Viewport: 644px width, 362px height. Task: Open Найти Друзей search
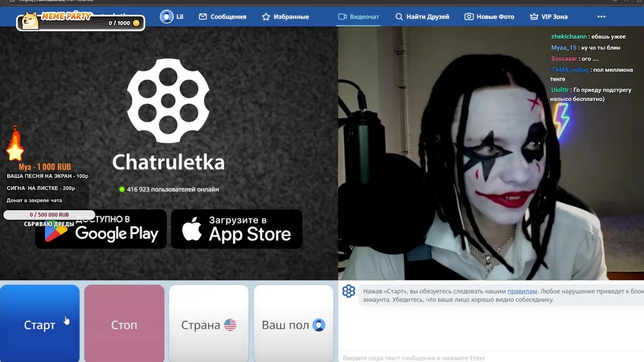pos(422,17)
